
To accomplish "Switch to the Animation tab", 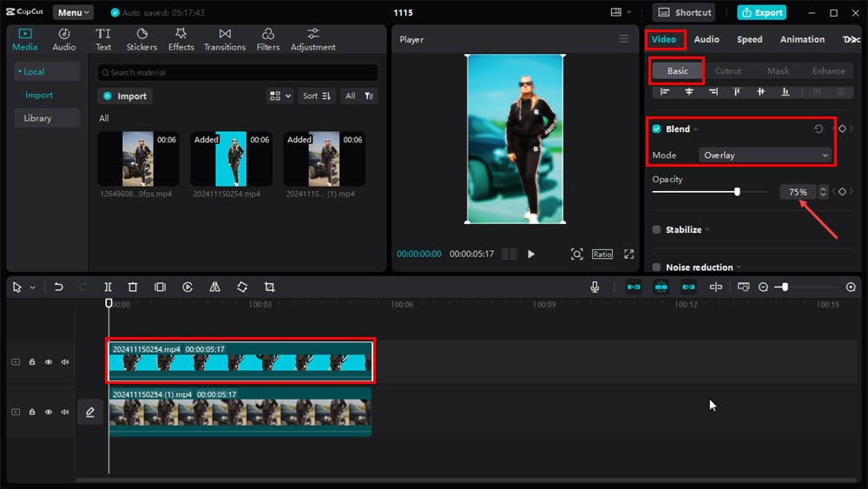I will coord(802,39).
